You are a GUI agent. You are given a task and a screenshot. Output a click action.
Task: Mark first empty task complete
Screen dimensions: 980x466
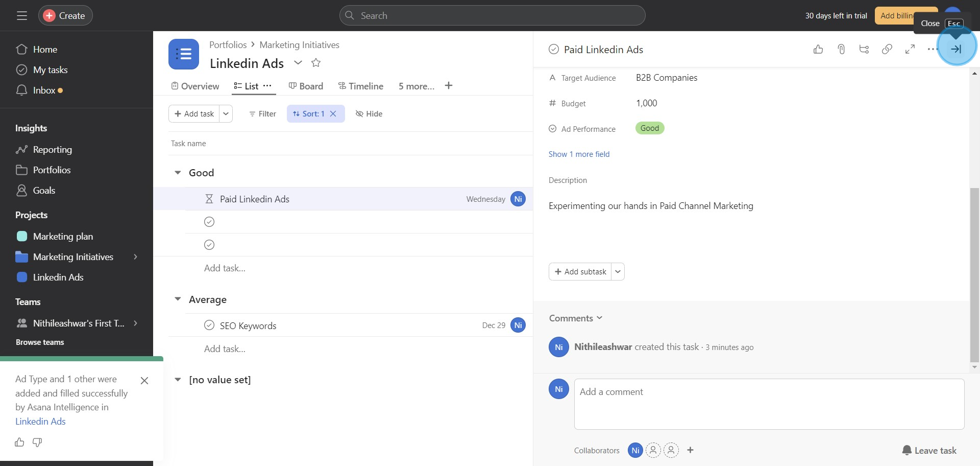209,222
